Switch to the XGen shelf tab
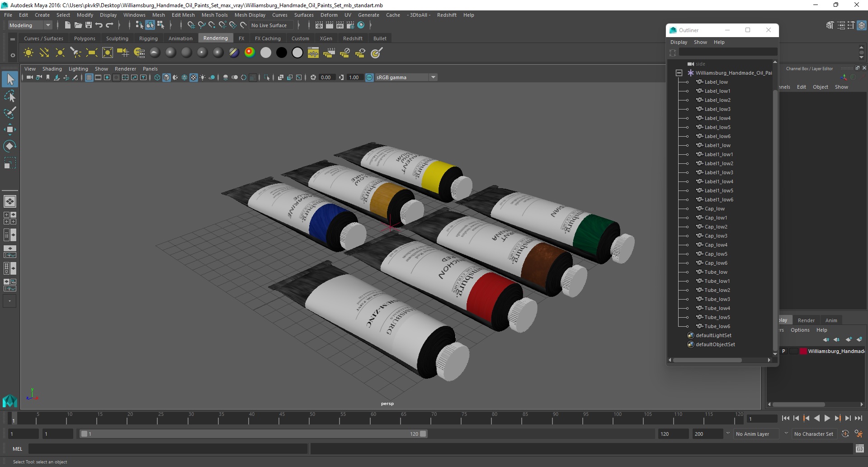 click(326, 38)
